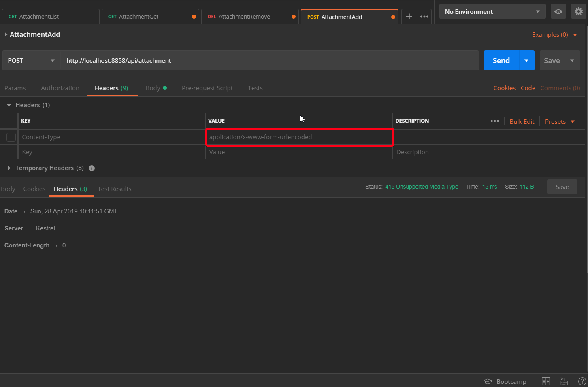Open keyboard shortcuts icon in status bar
Image resolution: width=588 pixels, height=387 pixels.
tap(564, 381)
